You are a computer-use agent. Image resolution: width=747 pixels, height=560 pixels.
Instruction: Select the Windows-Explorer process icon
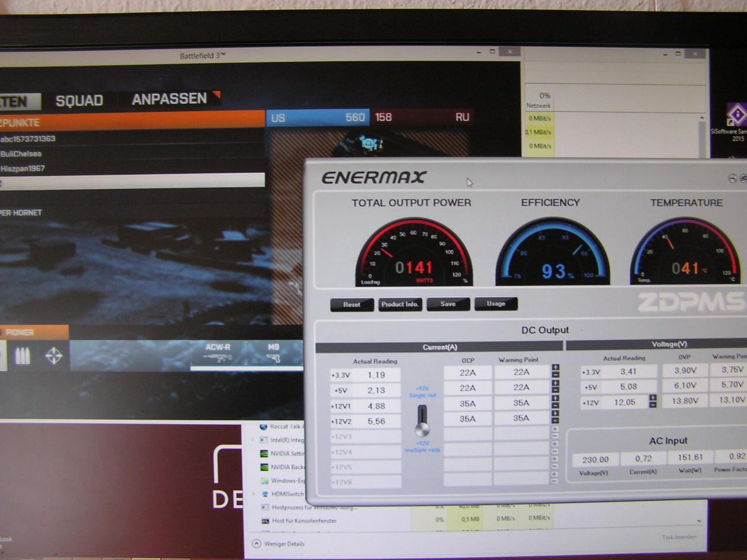(x=265, y=481)
